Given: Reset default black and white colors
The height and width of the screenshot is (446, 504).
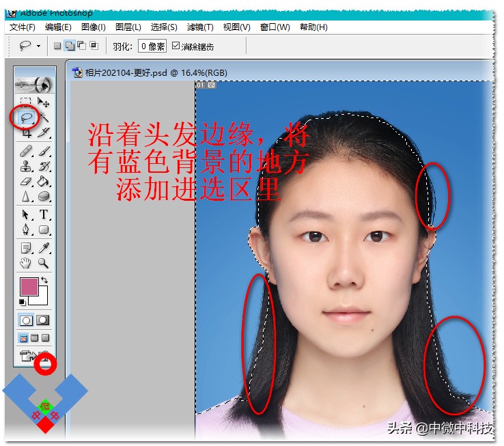Looking at the screenshot, I should pos(22,303).
